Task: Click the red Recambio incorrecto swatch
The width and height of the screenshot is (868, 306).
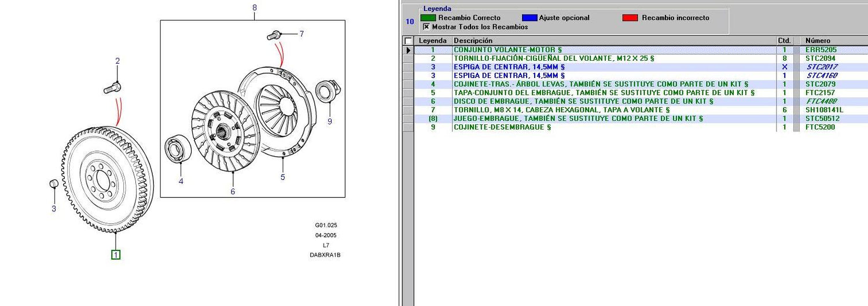Action: [x=630, y=18]
